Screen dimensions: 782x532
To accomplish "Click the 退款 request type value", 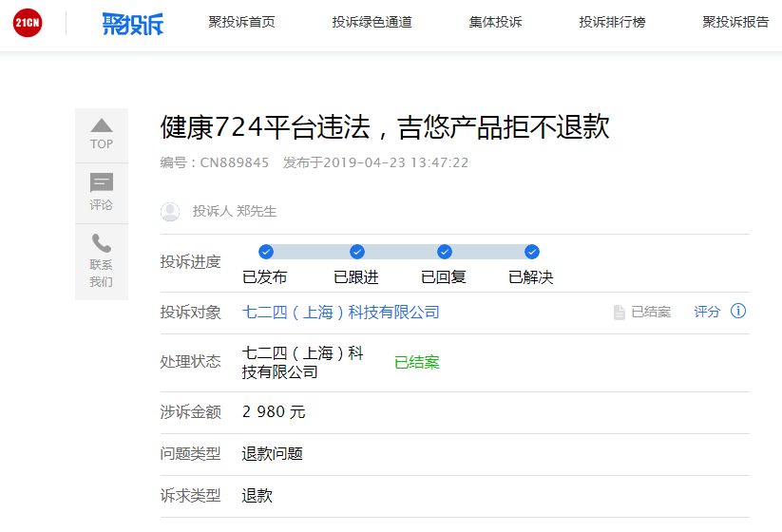I will [257, 496].
